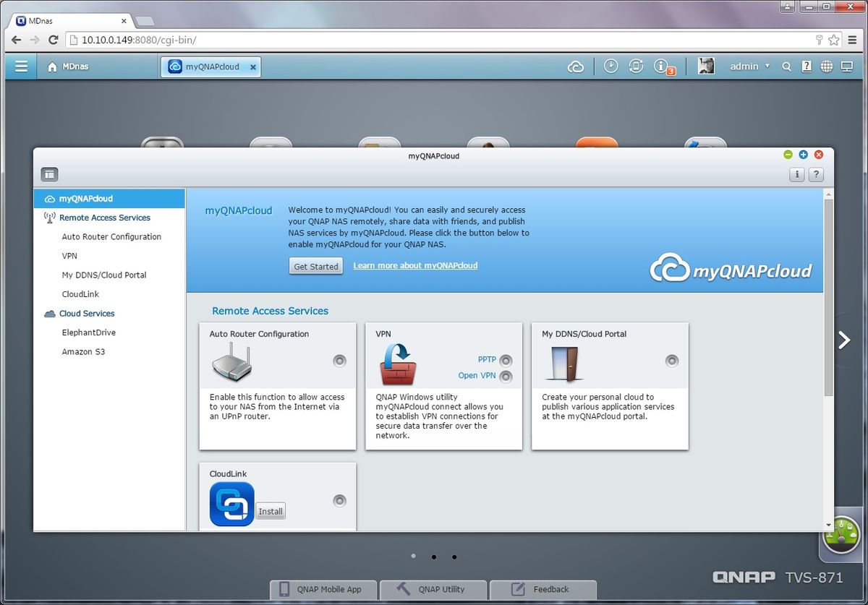Select the MDnas browser tab
Viewport: 868px width, 605px height.
tap(69, 20)
